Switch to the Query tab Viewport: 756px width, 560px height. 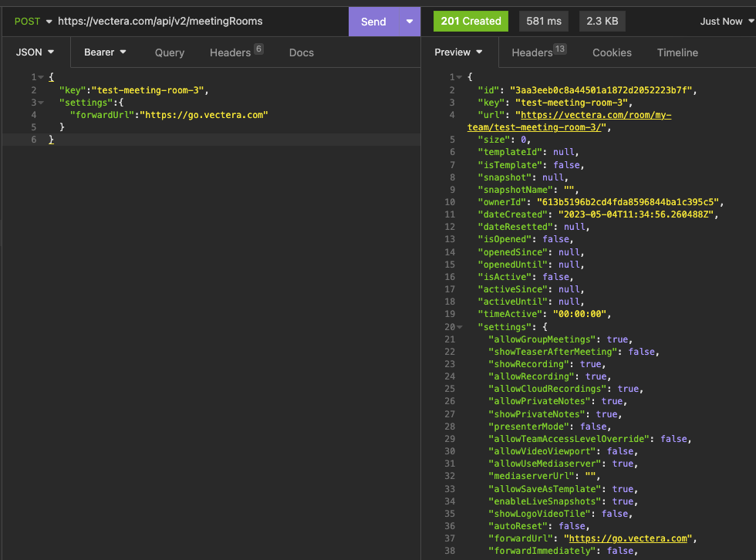pos(169,52)
